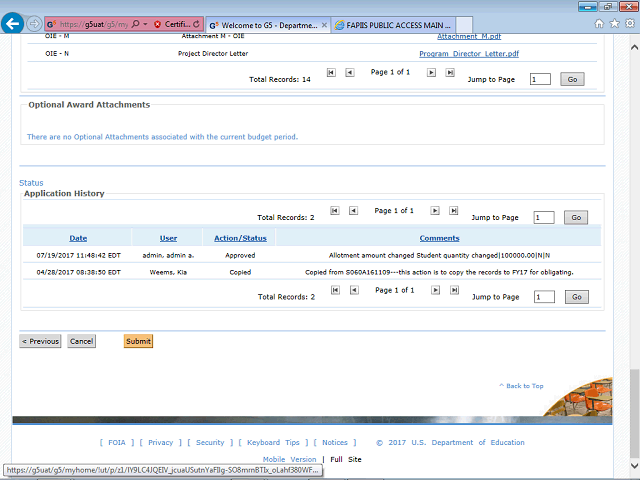Open the Program_Director_Letter.pdf link
The height and width of the screenshot is (480, 640).
[468, 53]
